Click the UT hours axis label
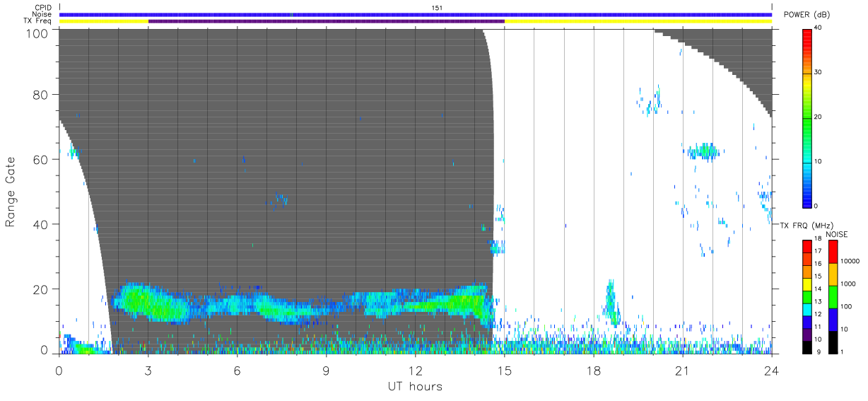 point(415,387)
